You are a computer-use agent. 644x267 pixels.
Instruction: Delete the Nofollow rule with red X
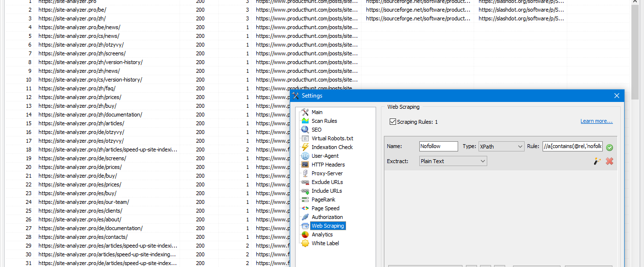[610, 161]
